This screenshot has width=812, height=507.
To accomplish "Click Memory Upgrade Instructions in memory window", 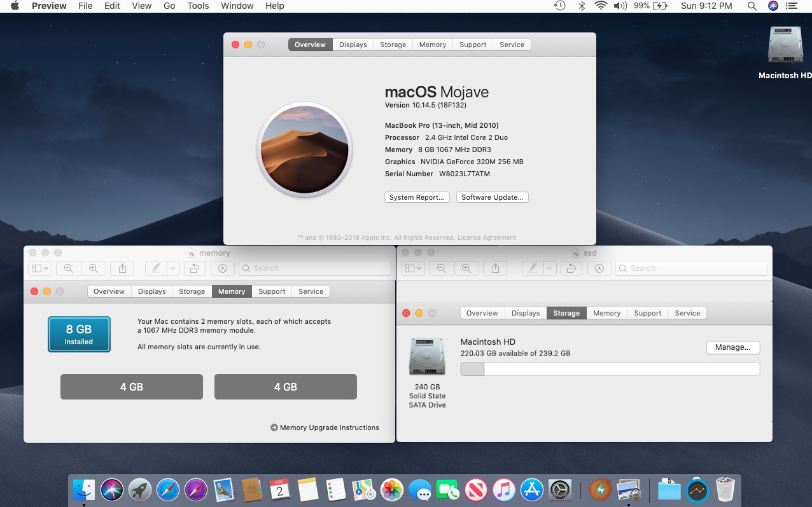I will 325,427.
